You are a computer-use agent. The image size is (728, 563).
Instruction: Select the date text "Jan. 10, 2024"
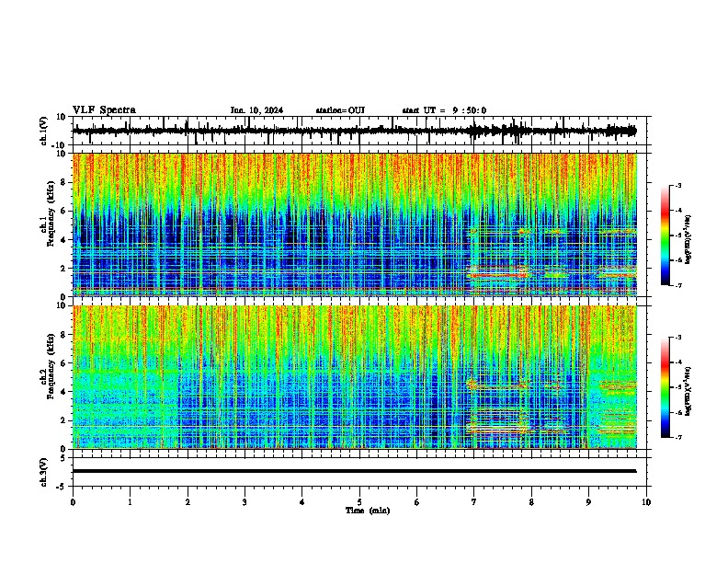(256, 110)
